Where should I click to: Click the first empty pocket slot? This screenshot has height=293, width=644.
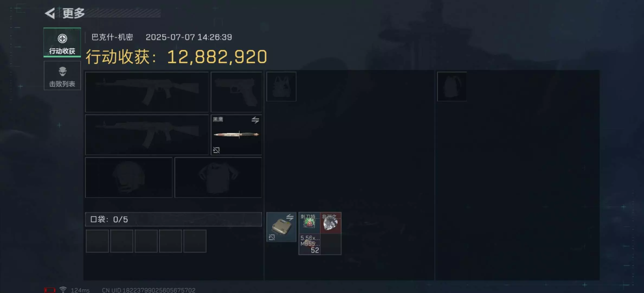pos(97,241)
